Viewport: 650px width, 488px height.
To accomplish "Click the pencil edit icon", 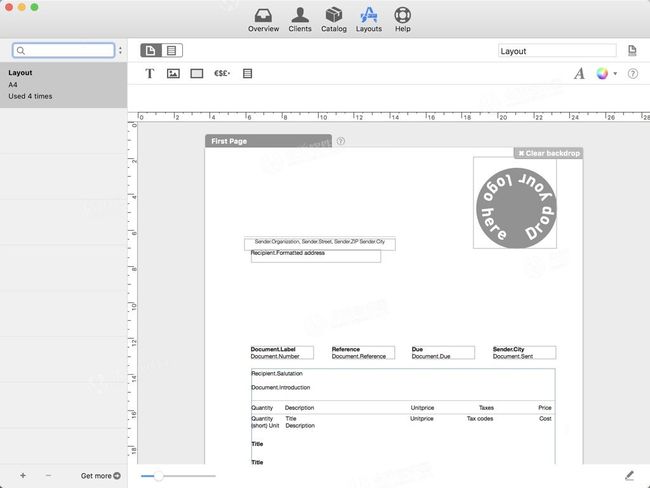I will tap(629, 476).
